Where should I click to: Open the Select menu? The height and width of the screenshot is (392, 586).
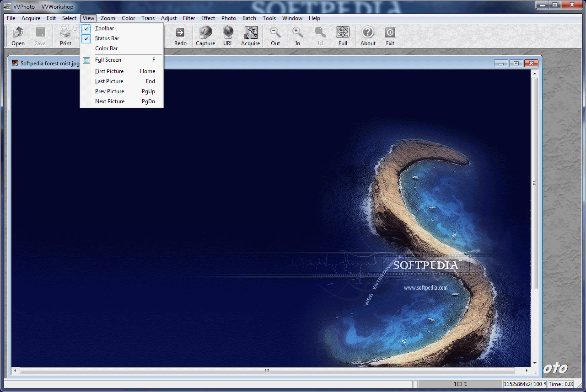click(70, 18)
